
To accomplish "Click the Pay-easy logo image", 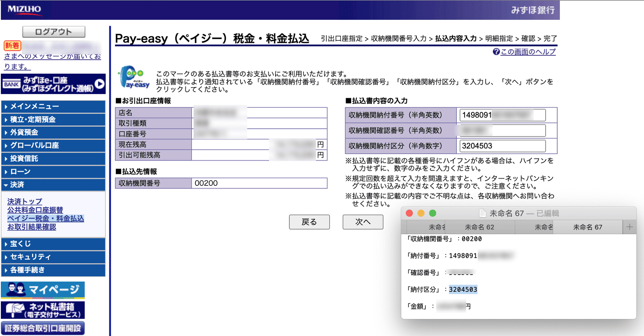I will pyautogui.click(x=134, y=77).
